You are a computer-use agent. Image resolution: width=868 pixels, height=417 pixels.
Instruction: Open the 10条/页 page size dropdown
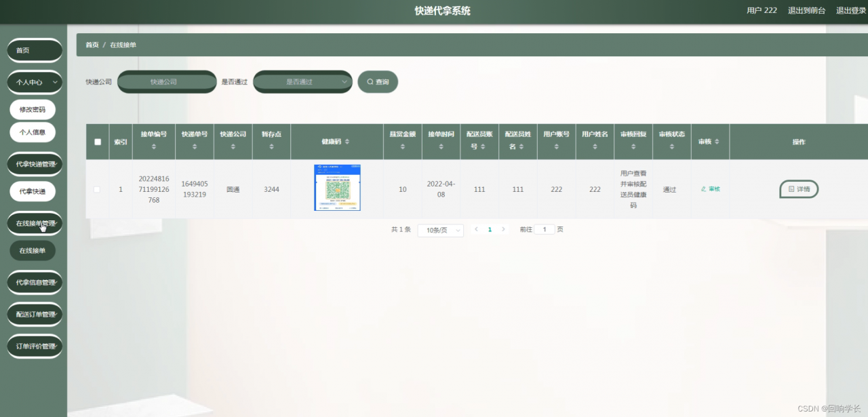[x=441, y=230]
